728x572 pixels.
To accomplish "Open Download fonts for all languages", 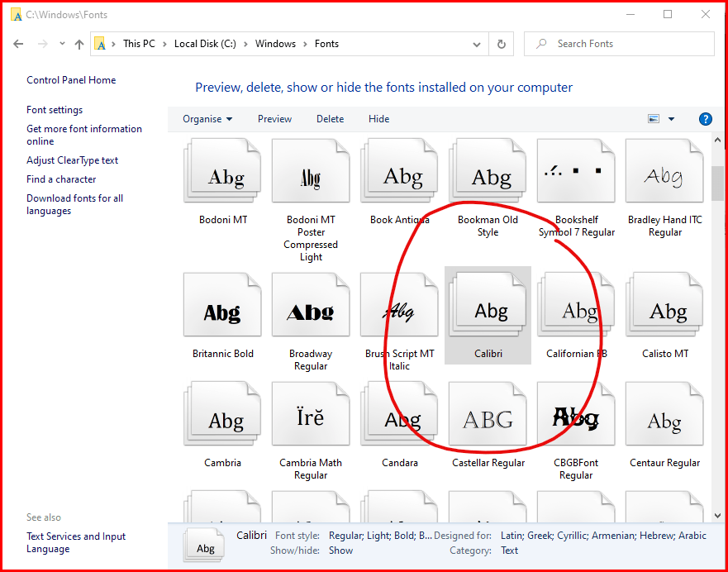I will (x=74, y=205).
